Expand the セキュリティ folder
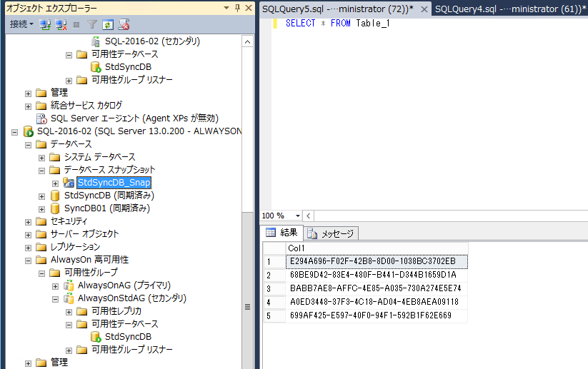 tap(28, 222)
